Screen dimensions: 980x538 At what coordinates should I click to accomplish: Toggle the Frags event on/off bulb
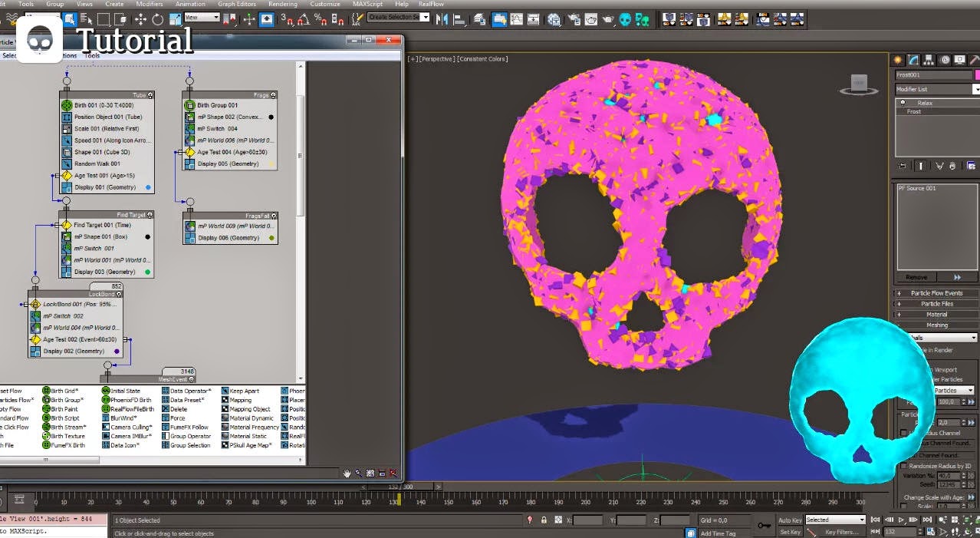274,95
